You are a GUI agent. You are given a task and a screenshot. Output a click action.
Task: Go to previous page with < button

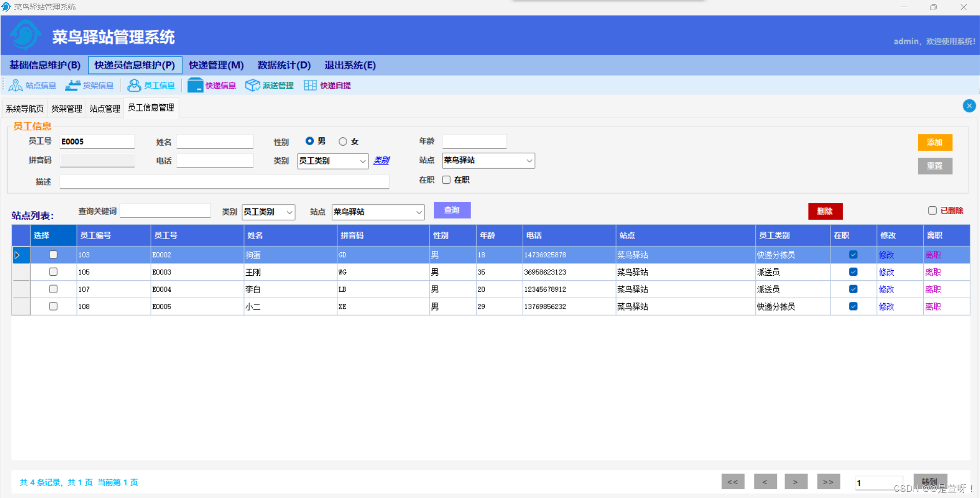(765, 482)
